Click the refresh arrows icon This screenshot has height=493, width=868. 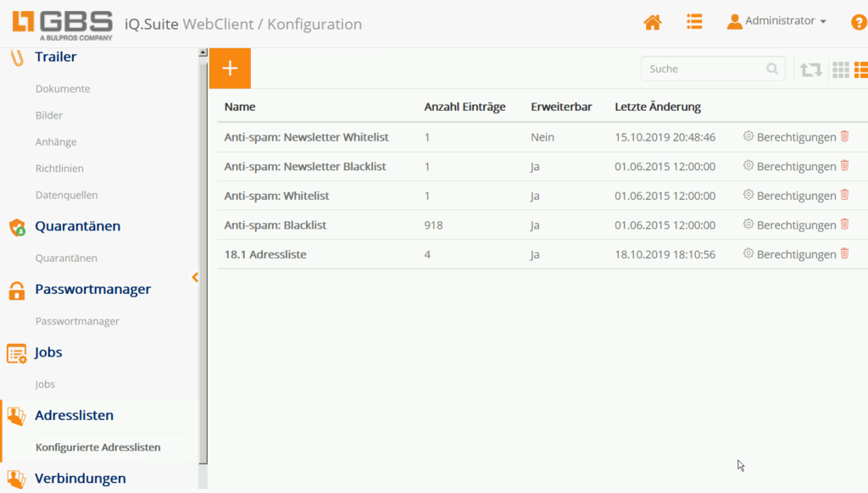tap(811, 69)
